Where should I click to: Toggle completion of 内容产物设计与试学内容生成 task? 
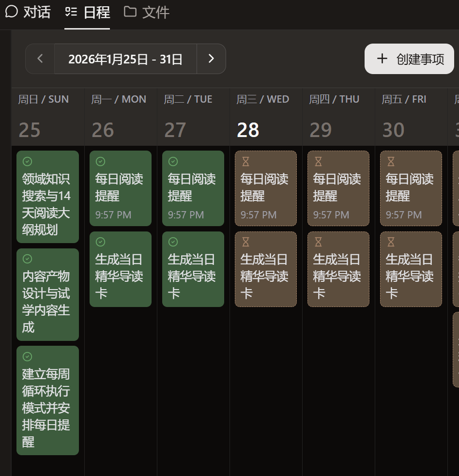(x=27, y=259)
